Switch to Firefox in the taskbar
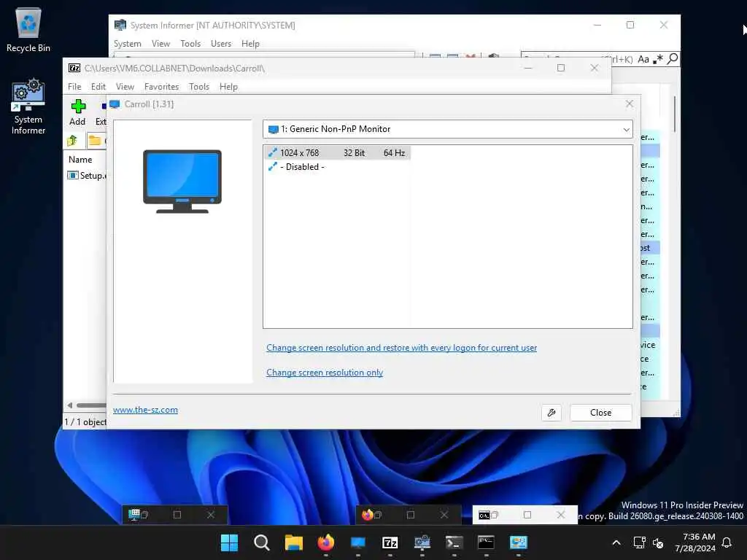This screenshot has height=560, width=747. [x=326, y=542]
